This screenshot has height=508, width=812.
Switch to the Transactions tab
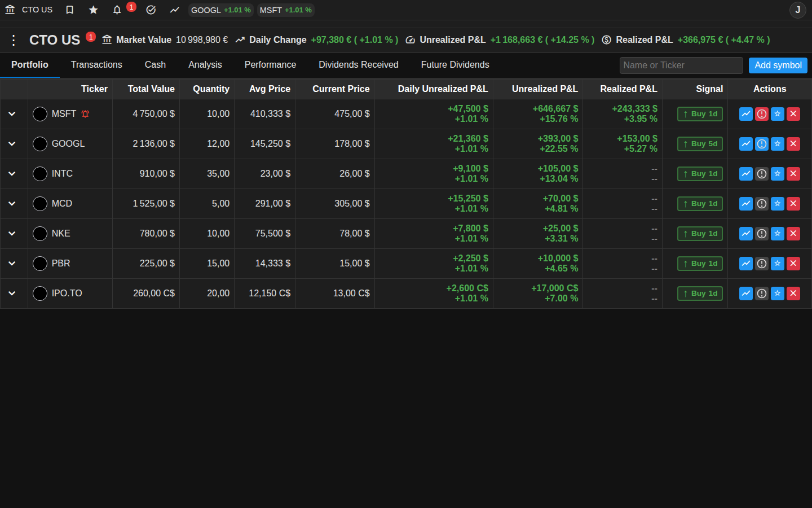[x=96, y=65]
